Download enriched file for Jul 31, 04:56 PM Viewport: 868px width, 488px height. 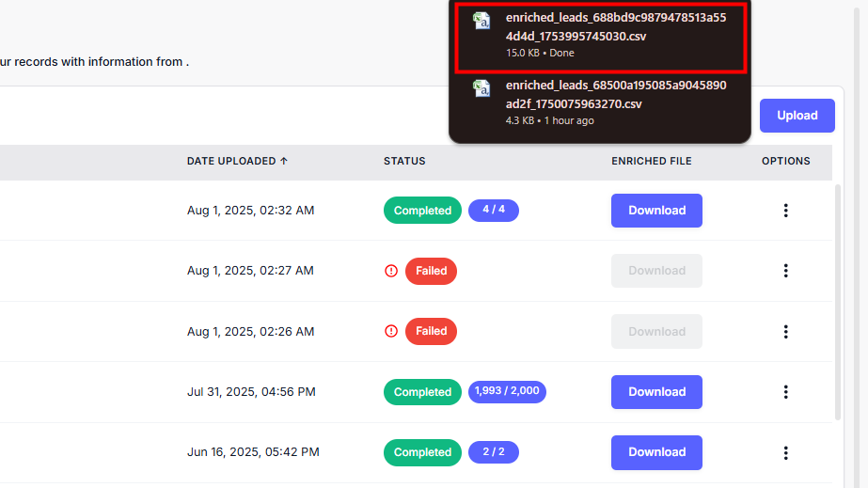click(656, 392)
